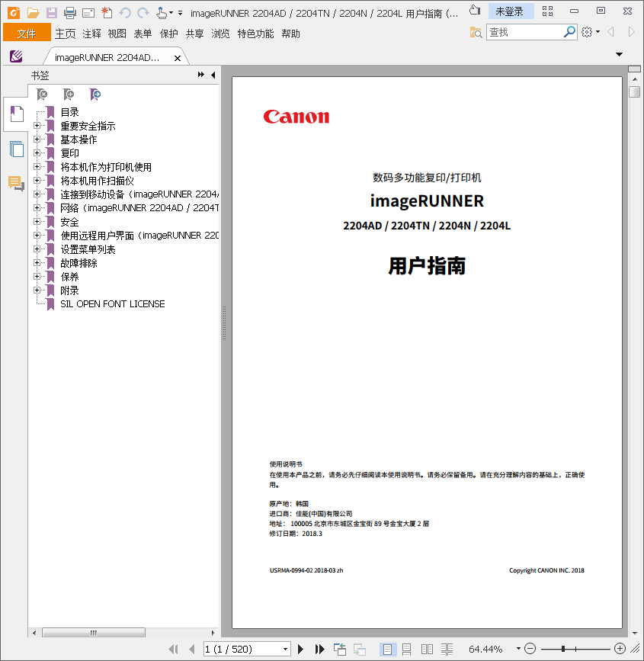This screenshot has width=644, height=661.
Task: Redo the last action
Action: 143,13
